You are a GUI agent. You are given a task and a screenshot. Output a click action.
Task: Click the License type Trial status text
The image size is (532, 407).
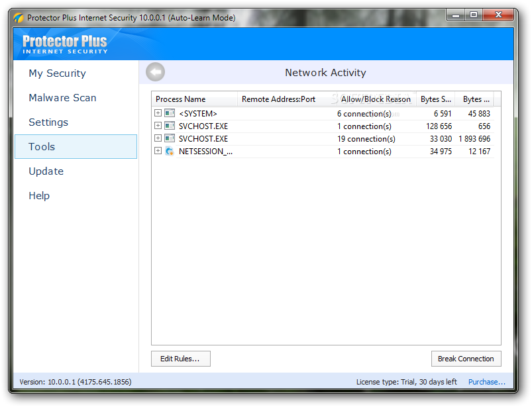coord(407,382)
